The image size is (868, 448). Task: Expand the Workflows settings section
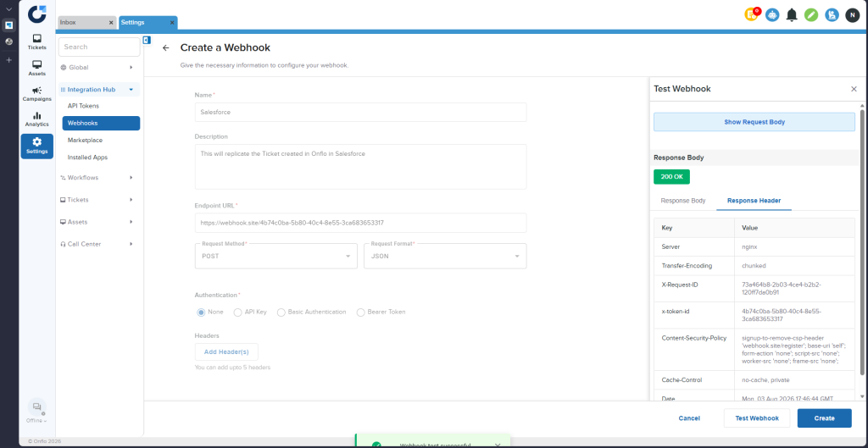tap(131, 178)
